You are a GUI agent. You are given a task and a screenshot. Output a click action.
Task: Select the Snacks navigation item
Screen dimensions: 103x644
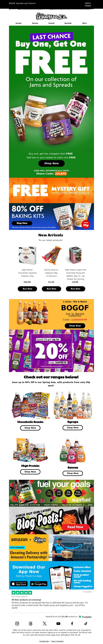[51, 23]
